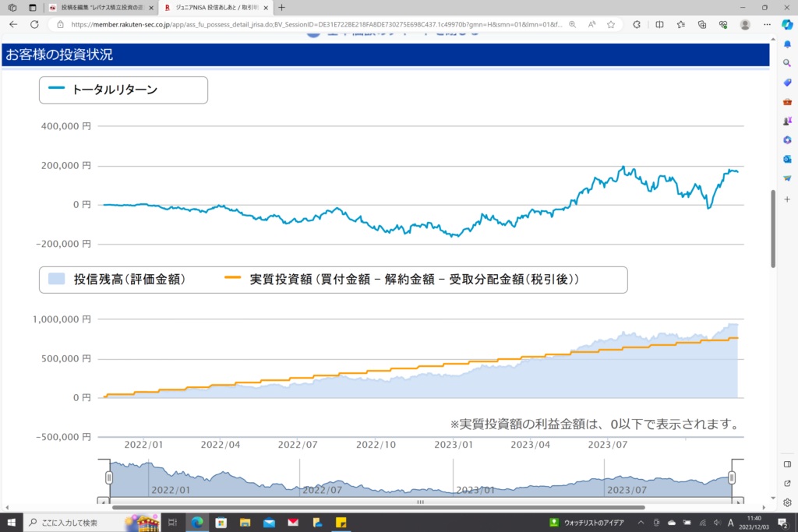Click the left handle of chart range slider
The height and width of the screenshot is (532, 798).
[110, 477]
